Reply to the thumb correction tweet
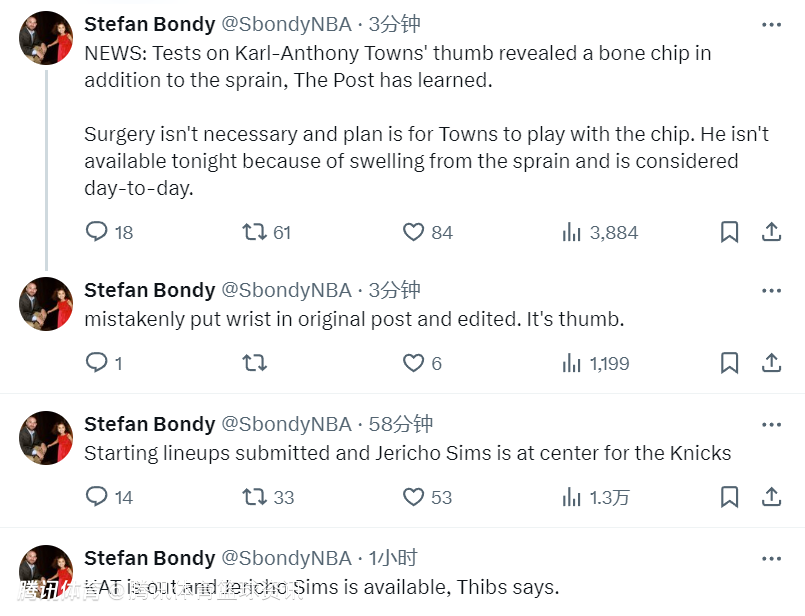This screenshot has width=805, height=616. (97, 363)
